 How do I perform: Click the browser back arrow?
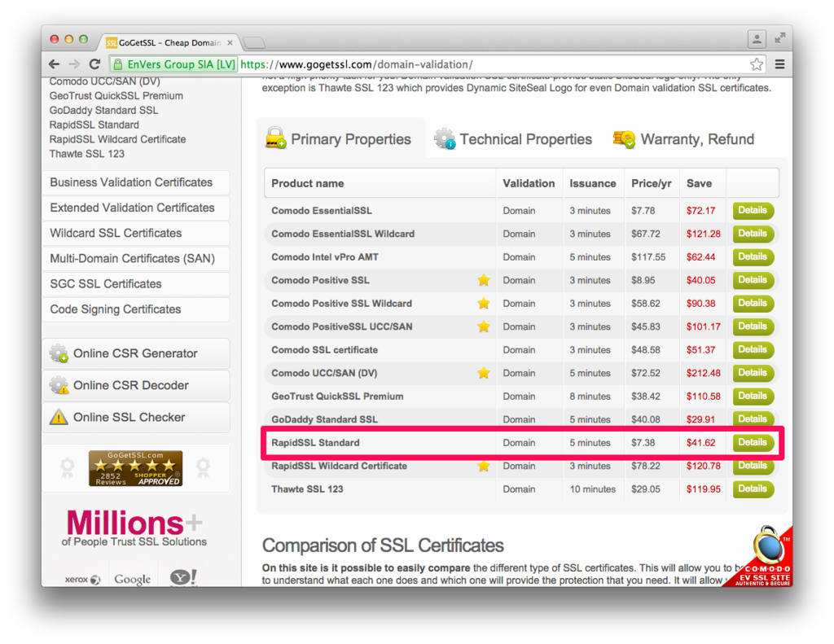pos(54,64)
